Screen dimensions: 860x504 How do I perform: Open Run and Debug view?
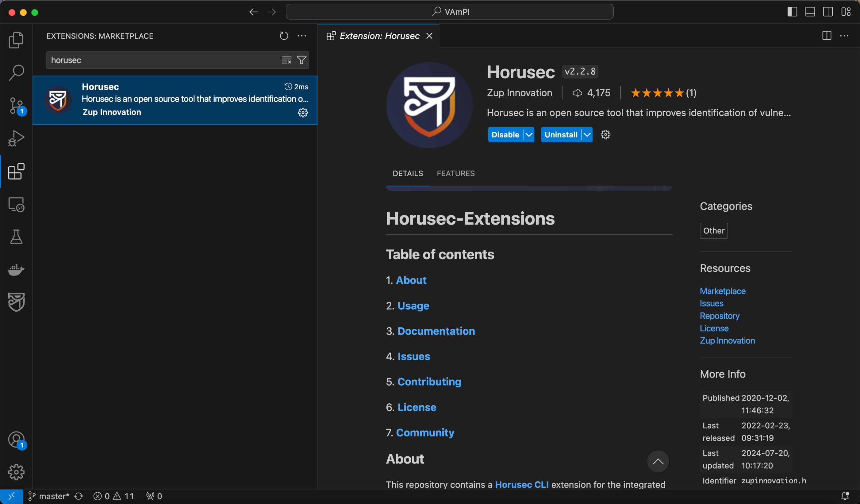coord(16,138)
